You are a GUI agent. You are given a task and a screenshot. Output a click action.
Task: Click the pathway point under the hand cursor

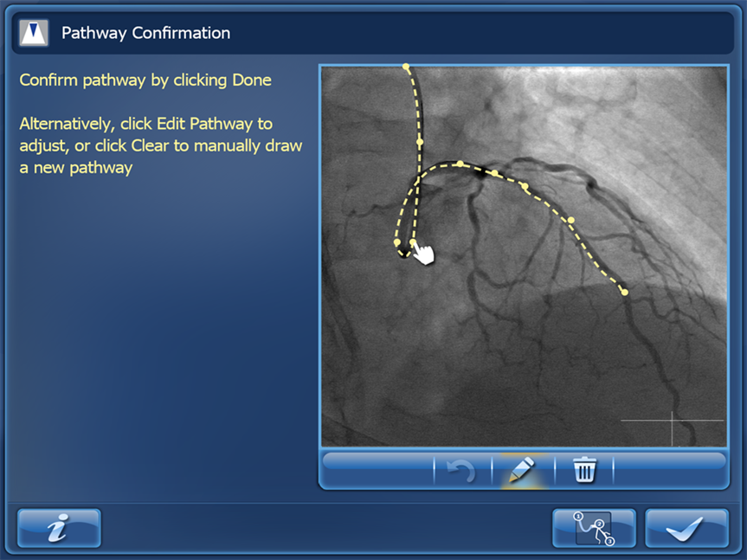pos(413,243)
